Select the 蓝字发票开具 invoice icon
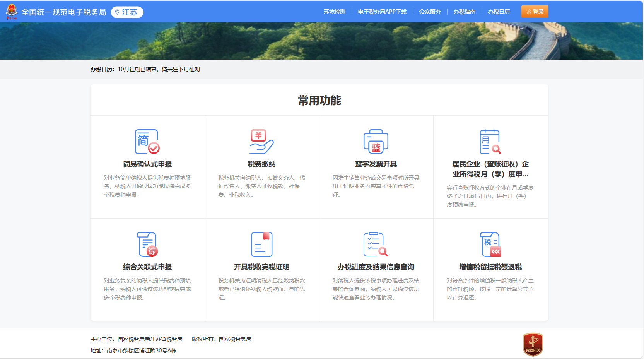 [376, 142]
